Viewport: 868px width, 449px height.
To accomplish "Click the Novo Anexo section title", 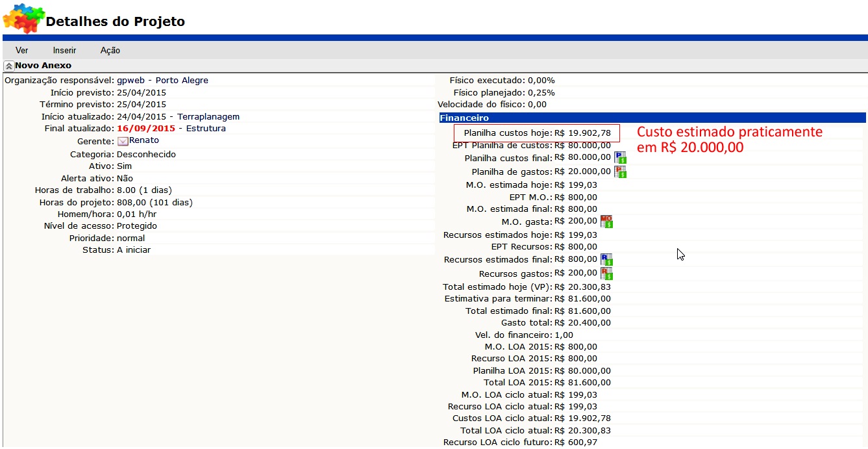I will (x=43, y=66).
